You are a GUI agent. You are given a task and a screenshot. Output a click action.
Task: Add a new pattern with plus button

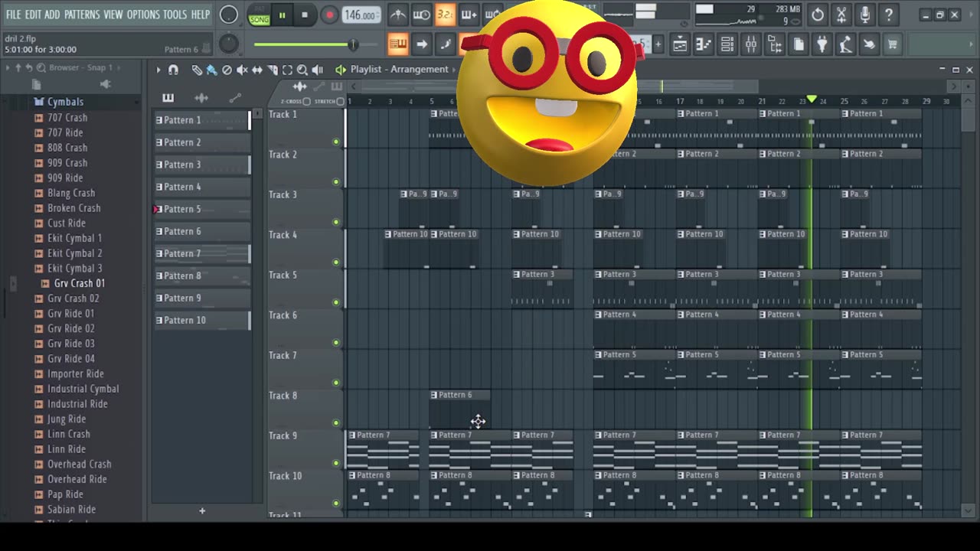[202, 510]
